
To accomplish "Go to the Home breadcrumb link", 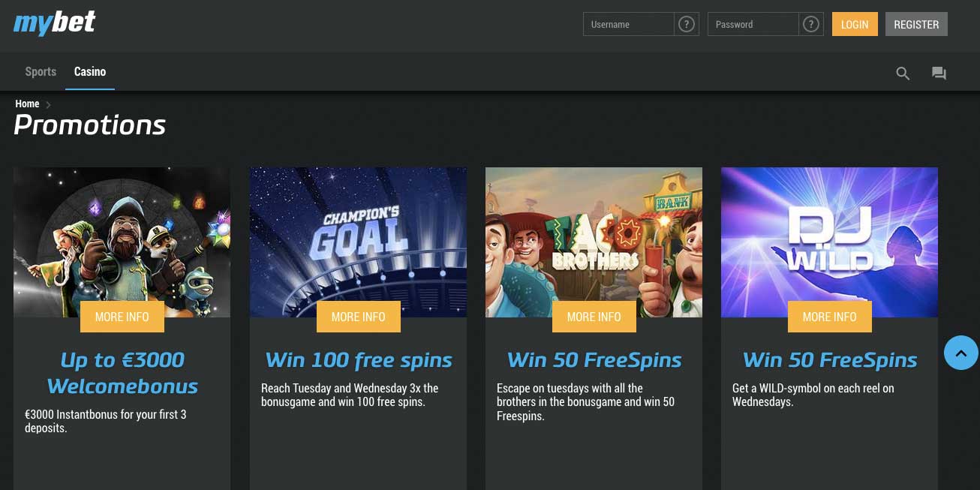I will [x=27, y=104].
